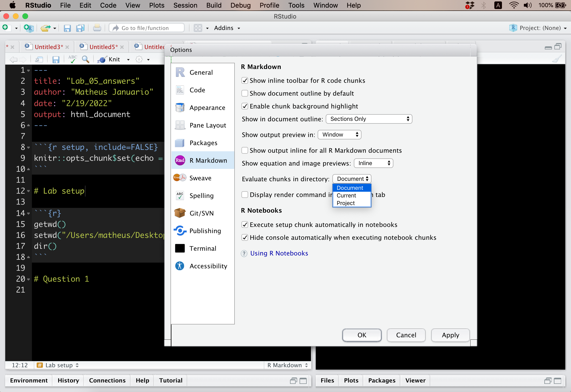Open the Session menu

pyautogui.click(x=185, y=5)
